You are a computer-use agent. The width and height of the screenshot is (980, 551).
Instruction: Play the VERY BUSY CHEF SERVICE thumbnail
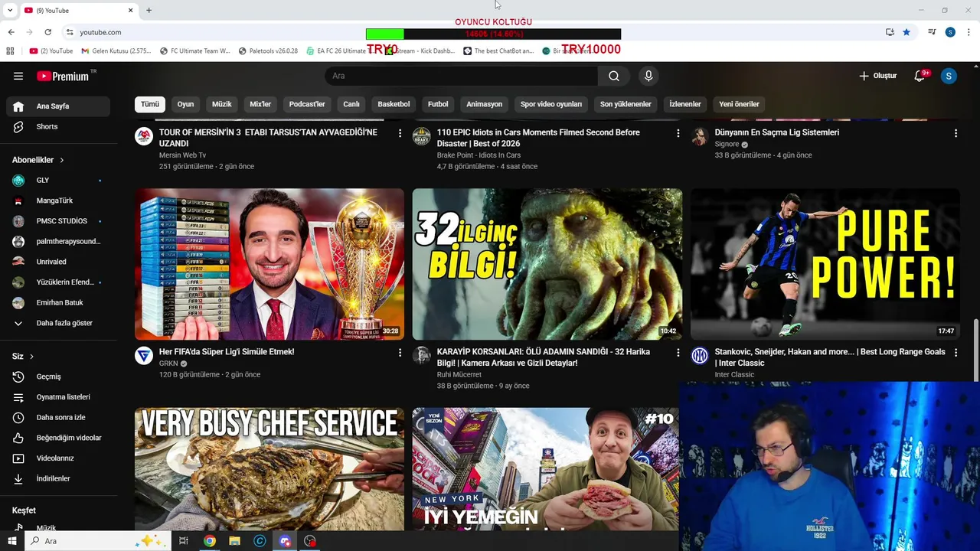click(269, 468)
